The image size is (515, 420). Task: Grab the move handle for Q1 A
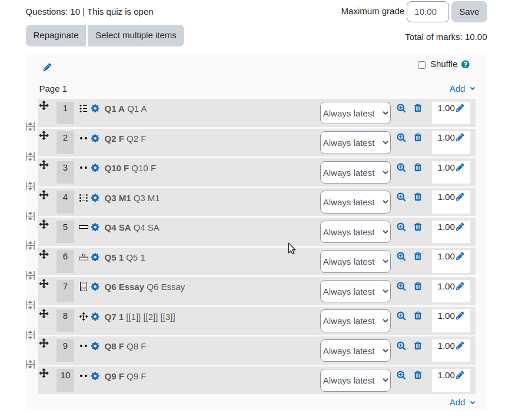44,106
